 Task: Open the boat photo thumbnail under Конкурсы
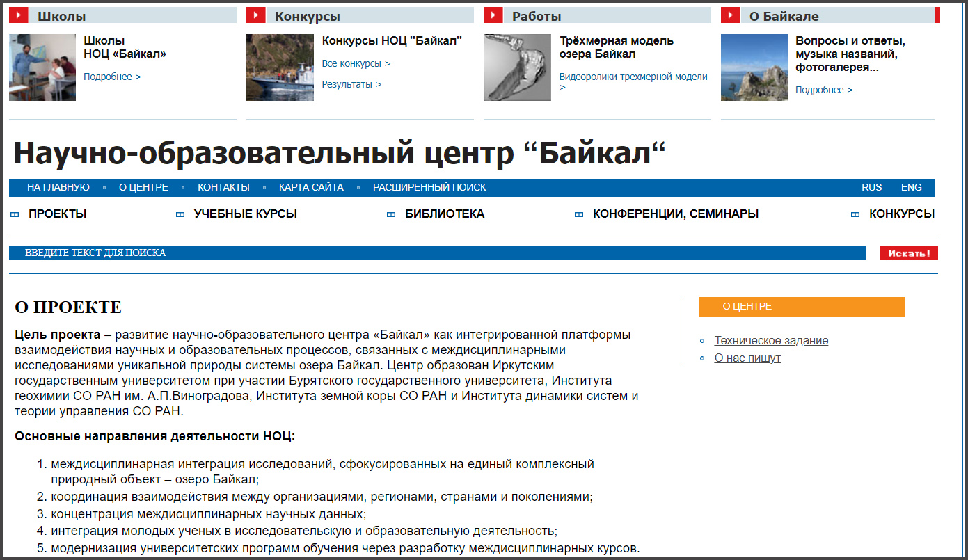click(280, 67)
